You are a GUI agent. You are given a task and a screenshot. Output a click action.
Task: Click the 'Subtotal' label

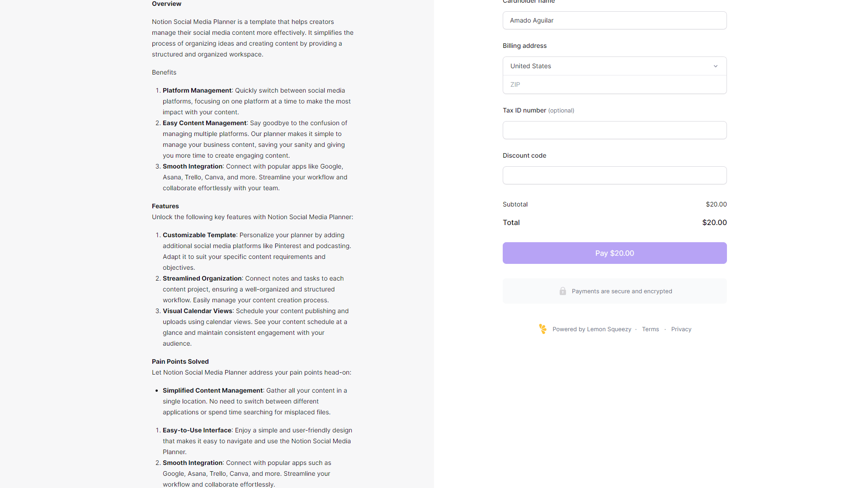pos(515,204)
